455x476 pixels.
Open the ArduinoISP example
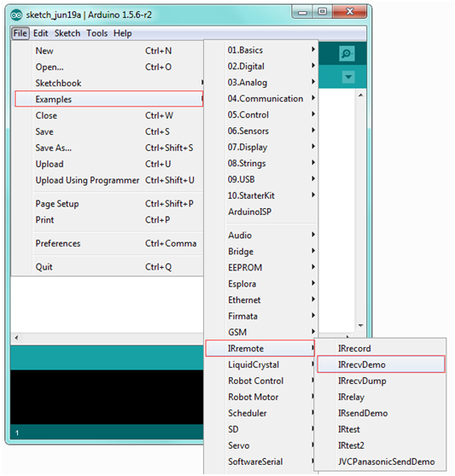261,212
